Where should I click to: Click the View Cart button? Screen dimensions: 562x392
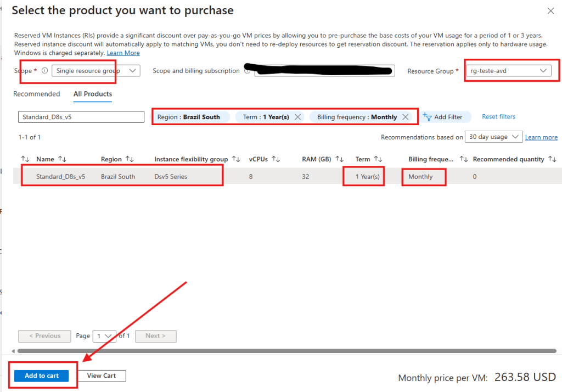point(102,376)
